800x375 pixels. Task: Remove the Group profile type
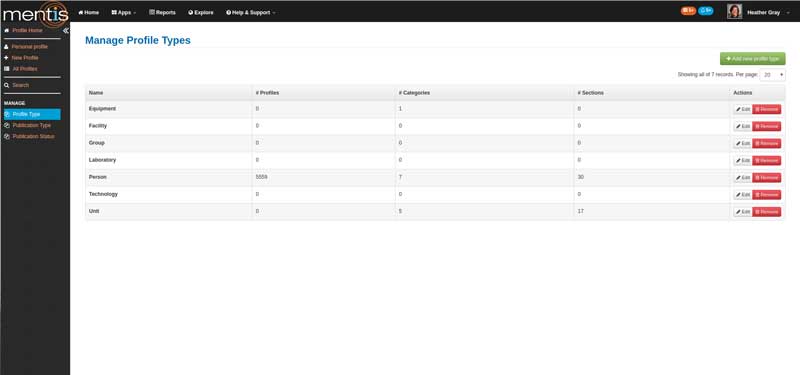[x=766, y=143]
